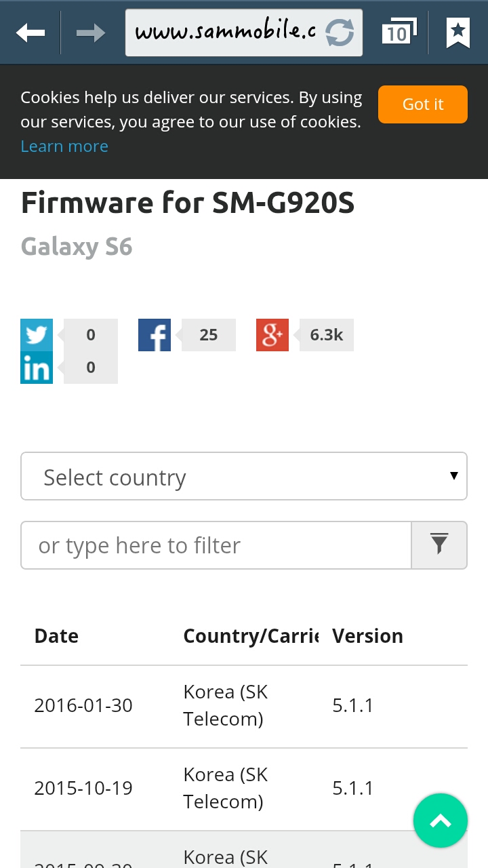488x868 pixels.
Task: Dismiss the cookie notice with Got it
Action: coord(423,104)
